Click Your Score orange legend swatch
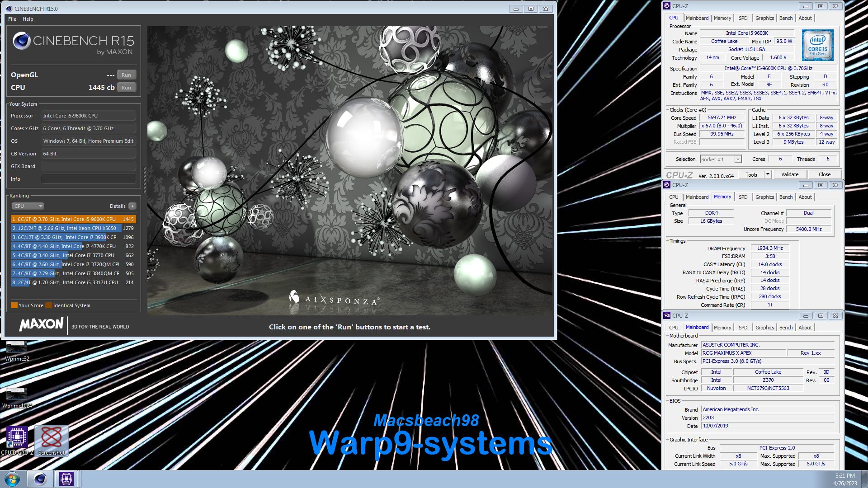868x488 pixels. tap(14, 305)
